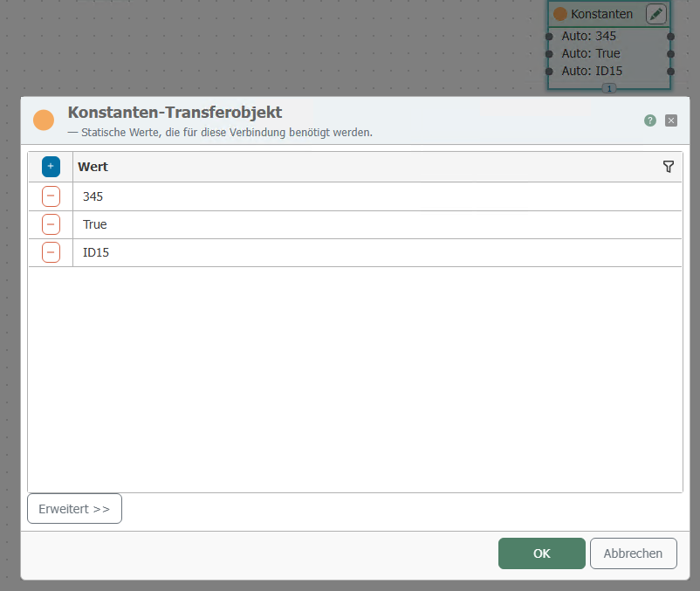Expand the Erweitert >> section
The width and height of the screenshot is (700, 591).
[74, 509]
